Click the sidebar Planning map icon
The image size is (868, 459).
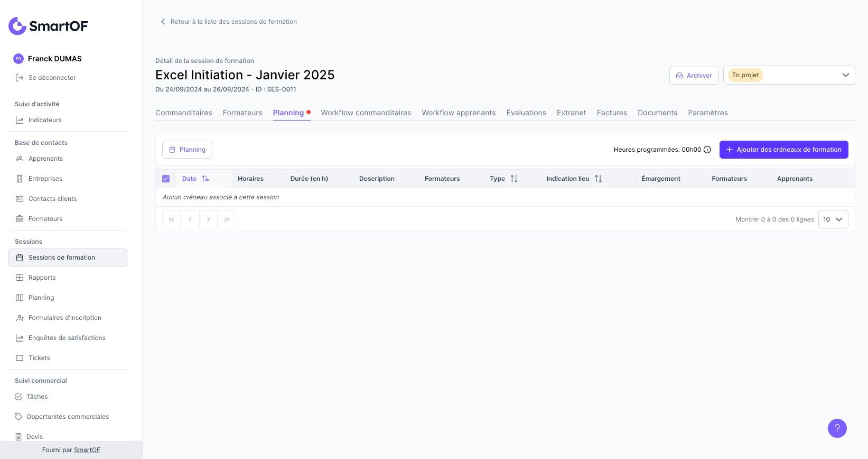[20, 298]
